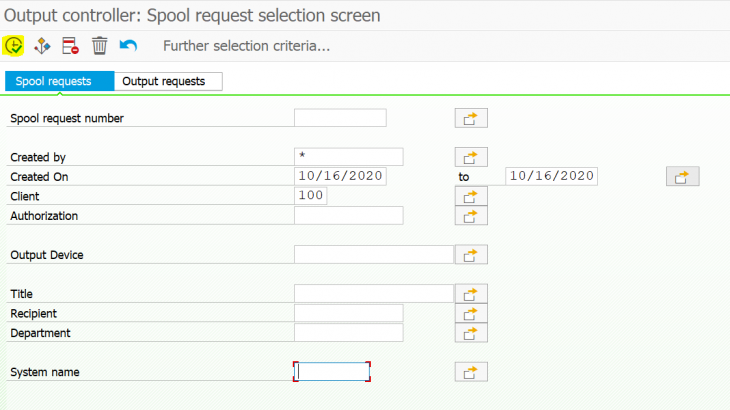This screenshot has width=730, height=410.
Task: Open multiple selection for Spool request number
Action: click(x=471, y=119)
